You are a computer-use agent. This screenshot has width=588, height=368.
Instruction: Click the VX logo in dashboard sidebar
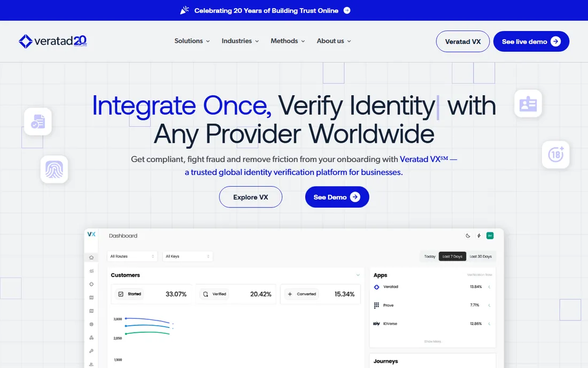(91, 234)
